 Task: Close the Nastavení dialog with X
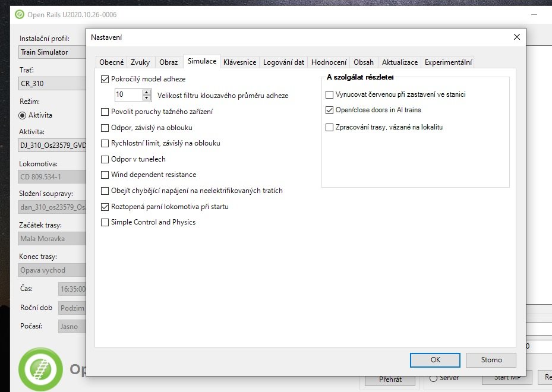click(516, 37)
